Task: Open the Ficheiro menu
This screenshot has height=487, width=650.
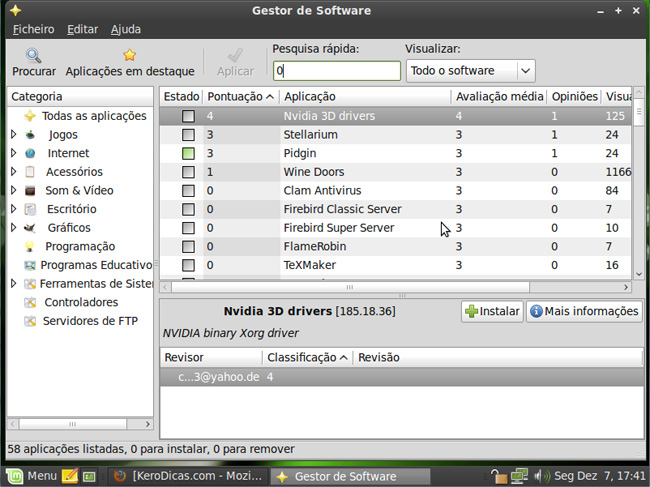Action: [x=34, y=29]
